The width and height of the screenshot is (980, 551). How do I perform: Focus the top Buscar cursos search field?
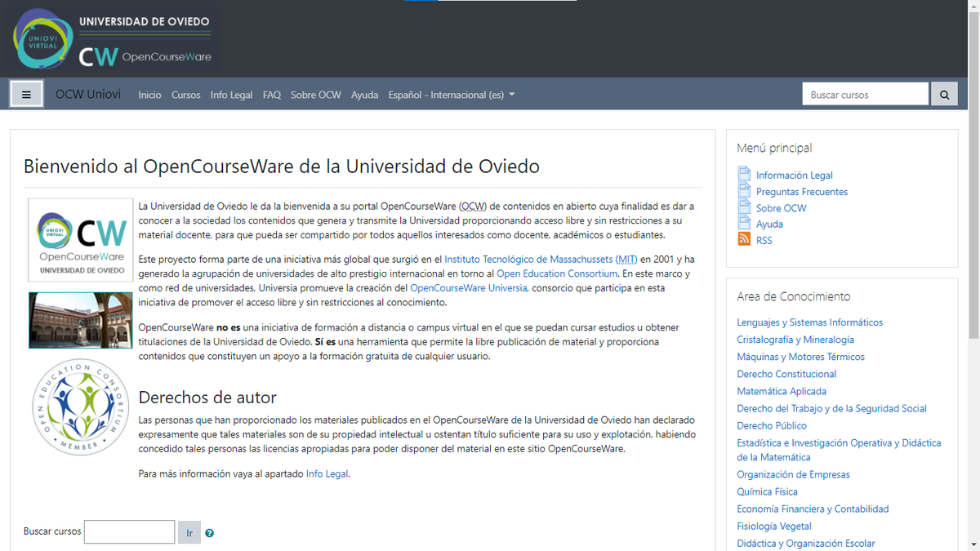(866, 95)
